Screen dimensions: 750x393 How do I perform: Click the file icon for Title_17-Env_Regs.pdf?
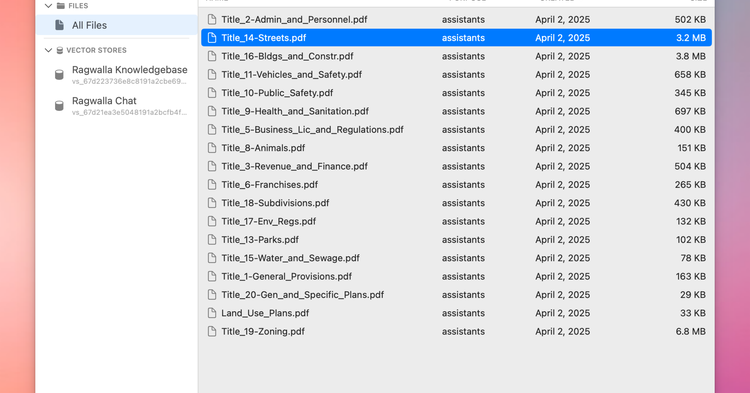point(212,221)
